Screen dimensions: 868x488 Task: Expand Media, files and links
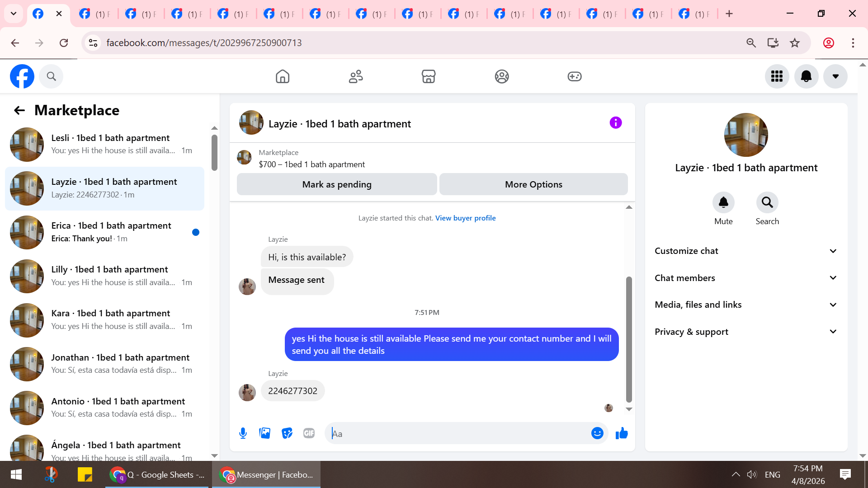[x=746, y=305]
